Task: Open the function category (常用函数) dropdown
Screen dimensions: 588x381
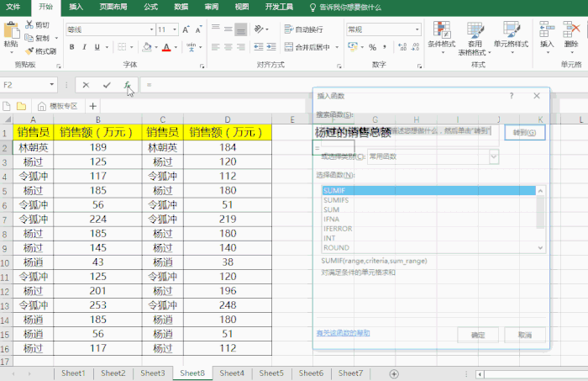Action: click(x=493, y=156)
